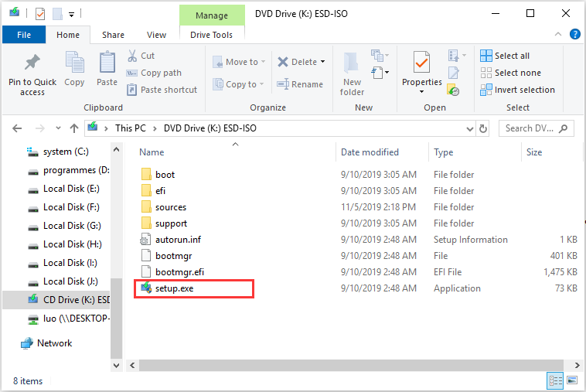Click the Edit file icon in Open group
Viewport: 586px width, 392px height.
tap(453, 73)
